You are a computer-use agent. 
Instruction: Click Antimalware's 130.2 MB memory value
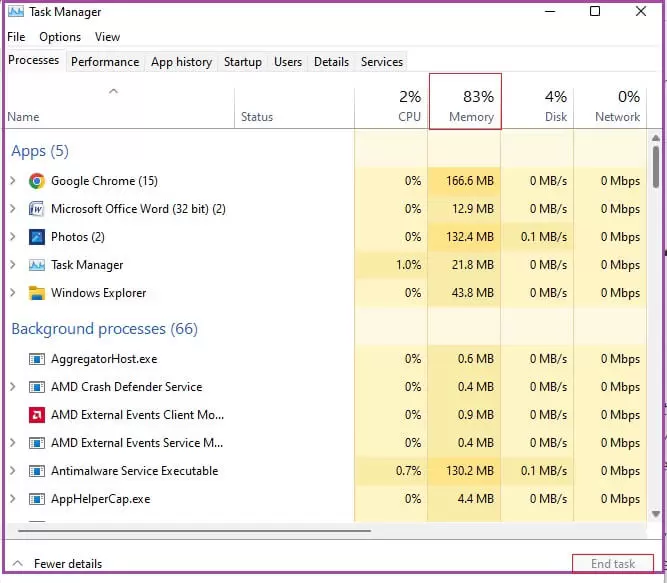pyautogui.click(x=470, y=471)
